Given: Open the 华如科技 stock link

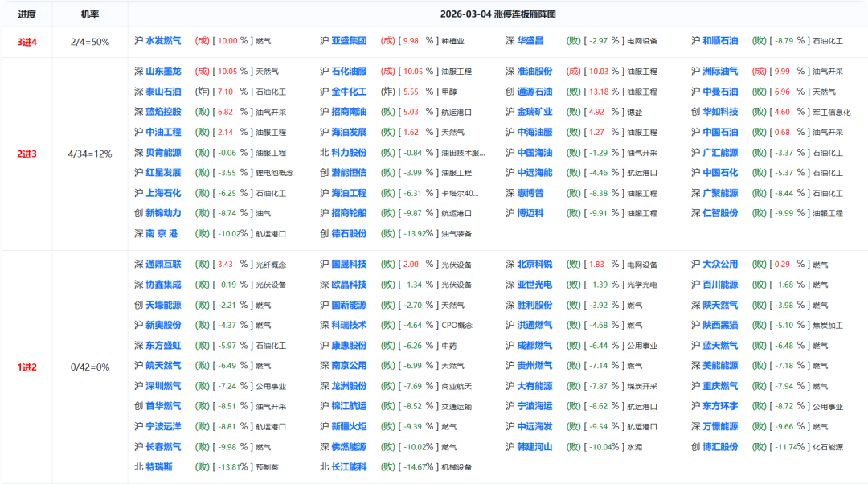Looking at the screenshot, I should 720,112.
